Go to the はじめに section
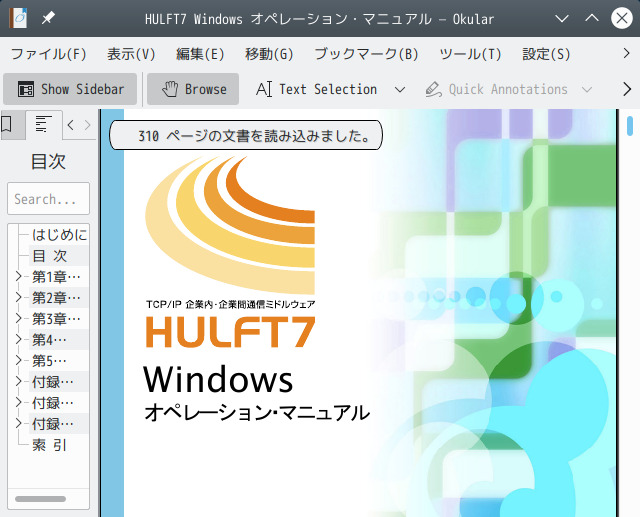This screenshot has height=517, width=640. pos(59,235)
